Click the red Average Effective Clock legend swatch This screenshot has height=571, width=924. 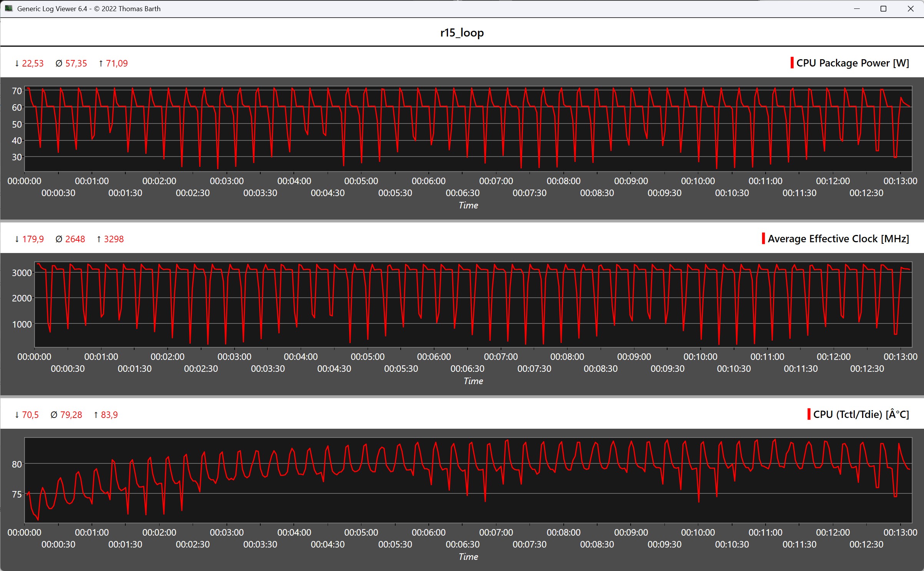[x=763, y=238]
